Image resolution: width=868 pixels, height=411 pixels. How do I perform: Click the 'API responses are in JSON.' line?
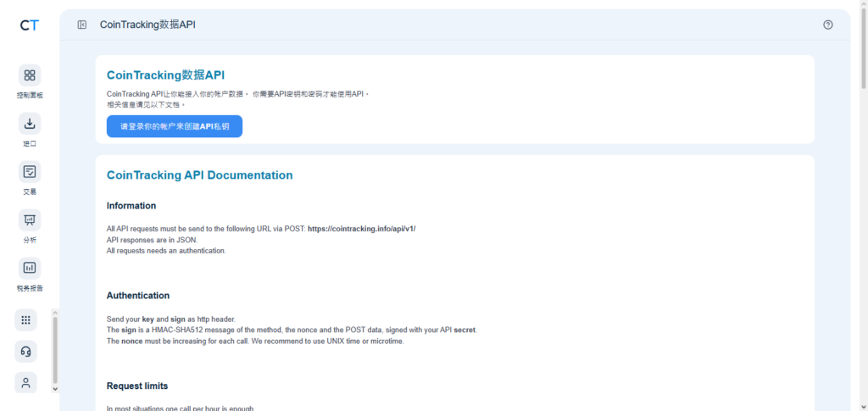coord(152,240)
